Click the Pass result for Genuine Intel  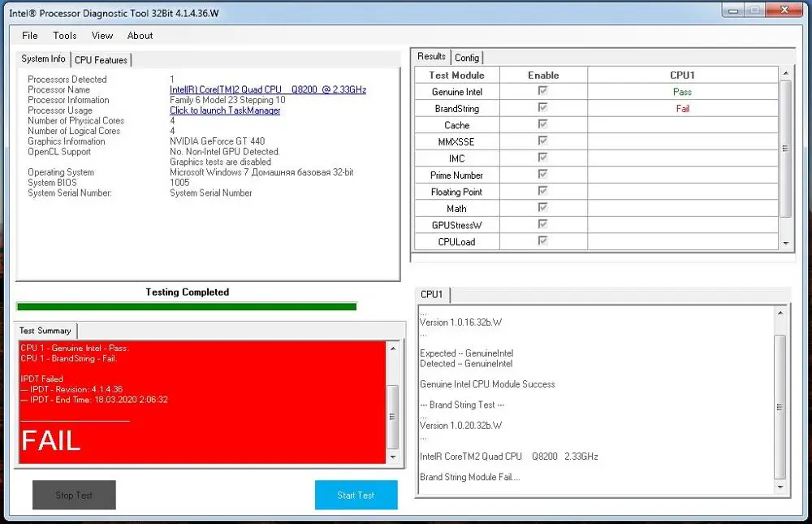[683, 92]
